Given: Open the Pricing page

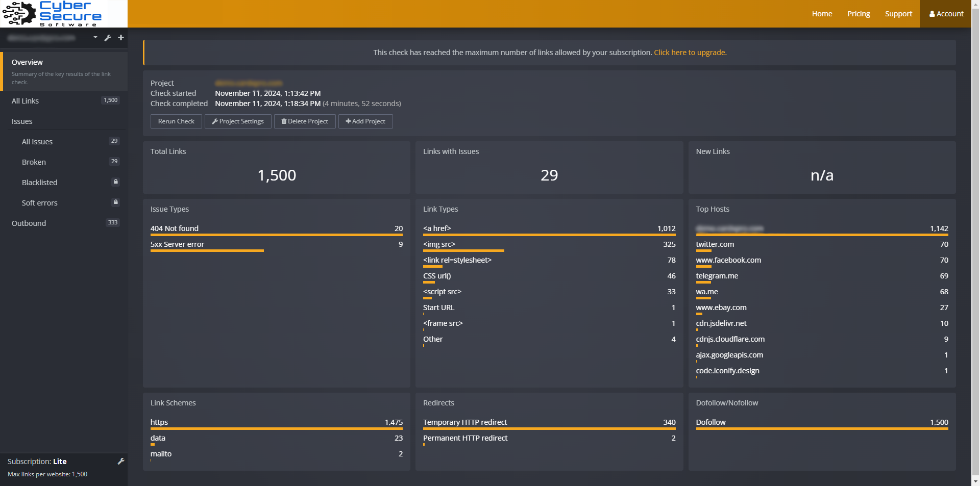Looking at the screenshot, I should (859, 14).
